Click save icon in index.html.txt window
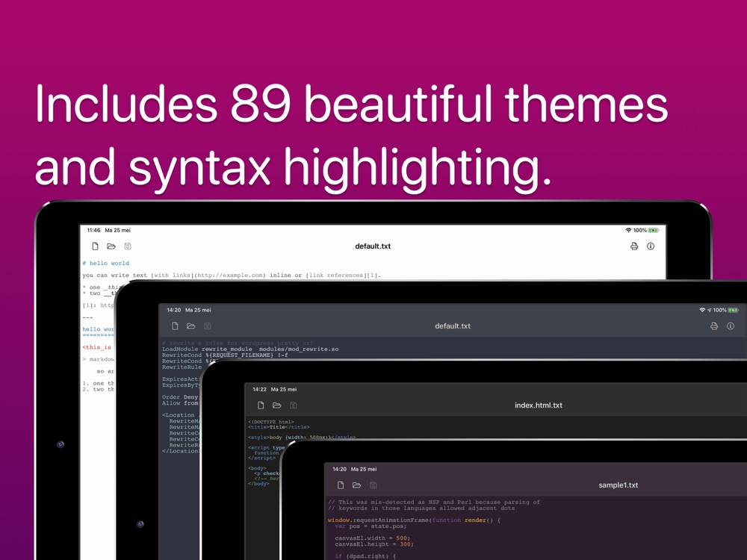 click(294, 405)
